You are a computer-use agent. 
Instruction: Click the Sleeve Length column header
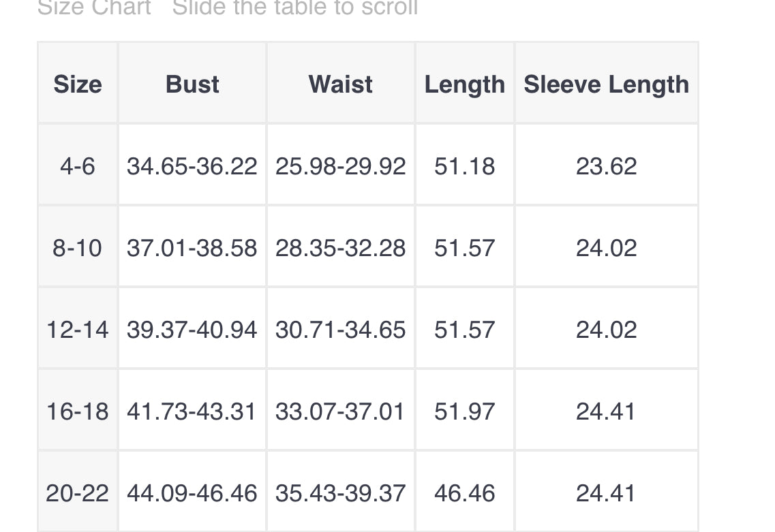coord(606,84)
